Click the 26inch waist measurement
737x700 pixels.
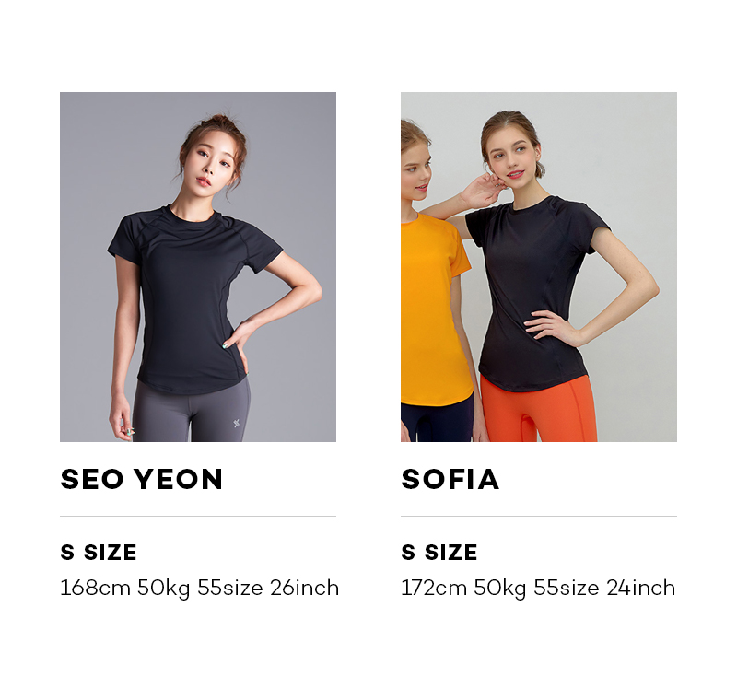[305, 589]
